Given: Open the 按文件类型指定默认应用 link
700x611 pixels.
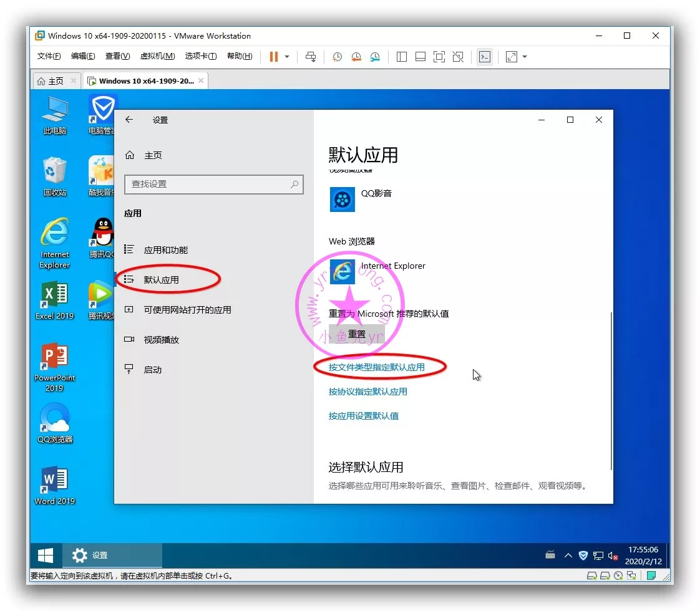Looking at the screenshot, I should (377, 367).
